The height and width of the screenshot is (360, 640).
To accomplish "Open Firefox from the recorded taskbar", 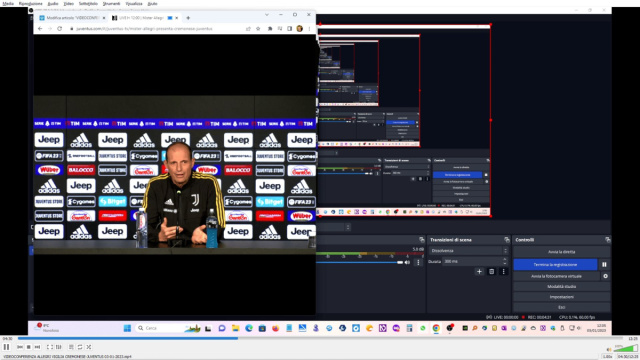I will 276,328.
